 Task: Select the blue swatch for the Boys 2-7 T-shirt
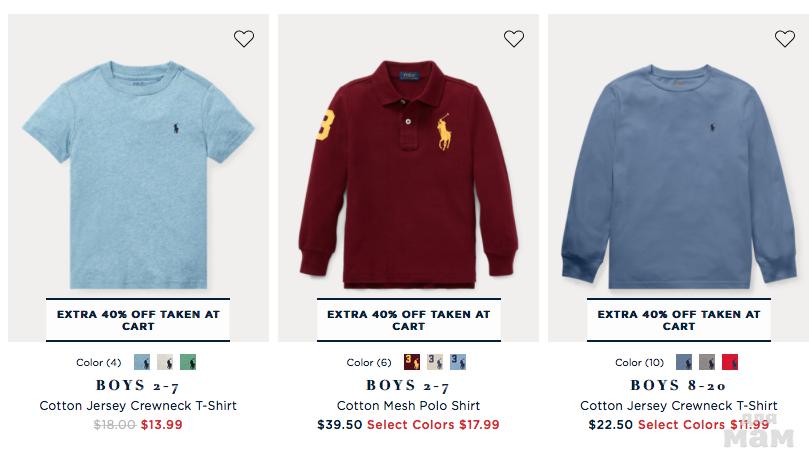point(142,362)
